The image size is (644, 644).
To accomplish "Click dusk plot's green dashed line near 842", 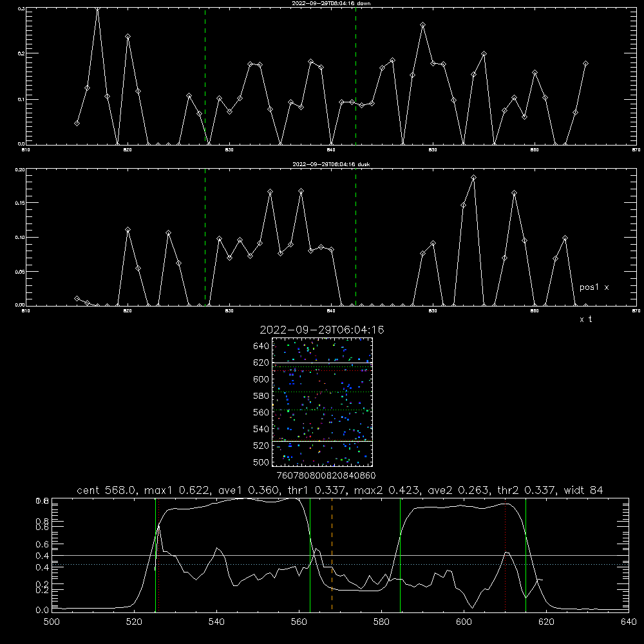I will click(x=355, y=237).
